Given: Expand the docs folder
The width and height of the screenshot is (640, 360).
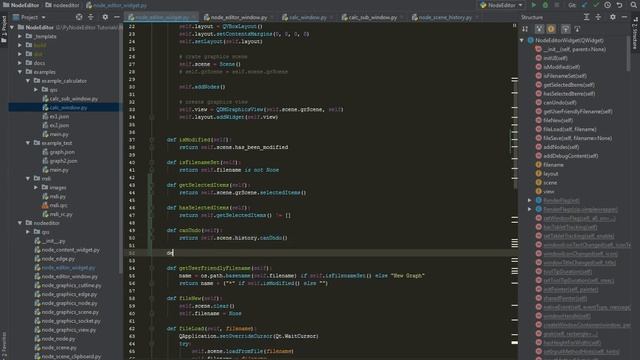Looking at the screenshot, I should pos(20,63).
